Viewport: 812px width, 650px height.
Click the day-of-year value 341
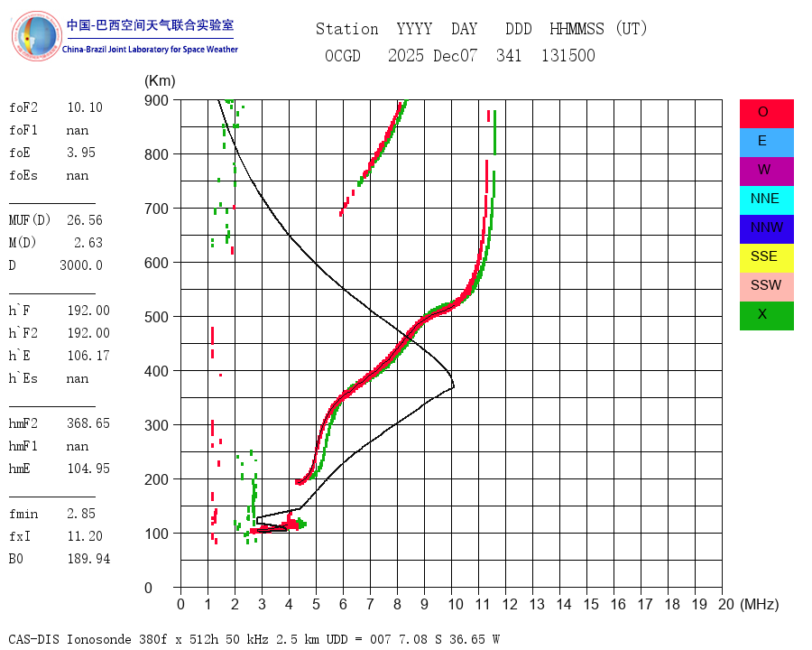(x=509, y=55)
